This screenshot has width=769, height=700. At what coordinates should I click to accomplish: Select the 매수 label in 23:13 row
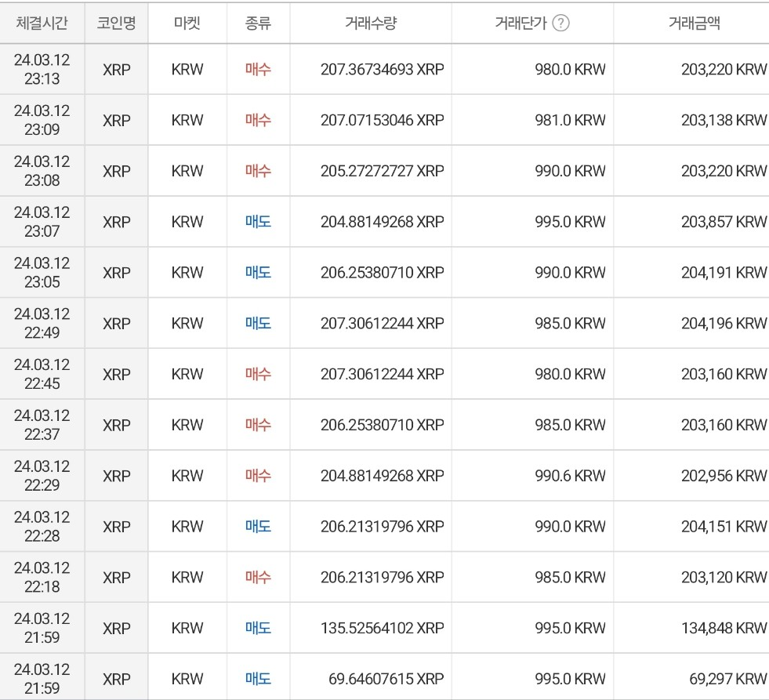pos(258,69)
